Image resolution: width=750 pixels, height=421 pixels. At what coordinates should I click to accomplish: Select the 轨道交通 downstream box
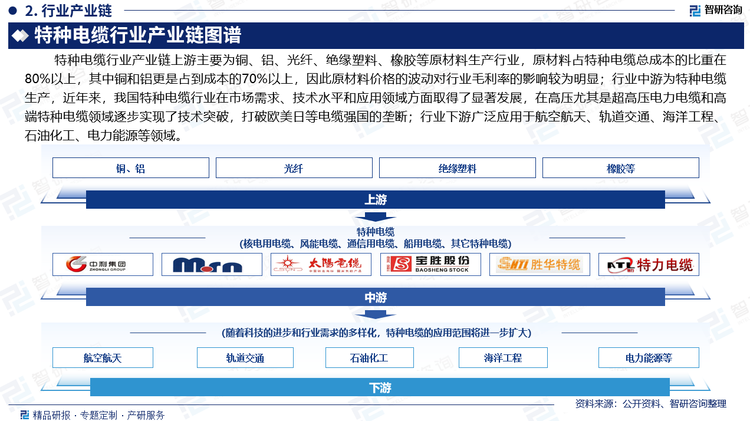tap(245, 358)
